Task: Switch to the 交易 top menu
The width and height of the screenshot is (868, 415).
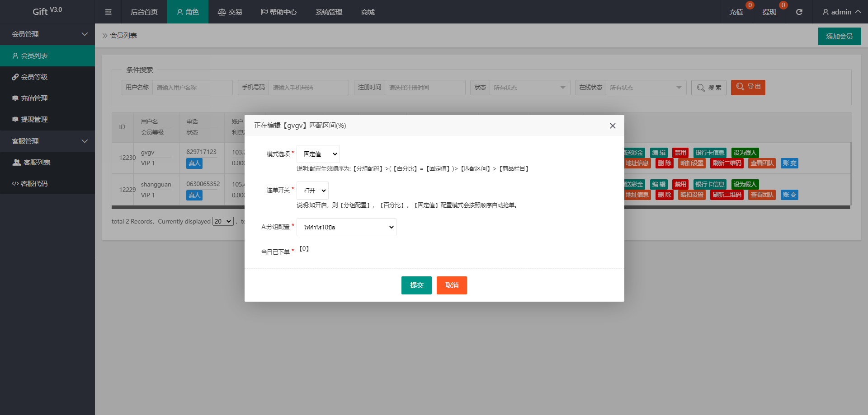Action: pos(230,12)
